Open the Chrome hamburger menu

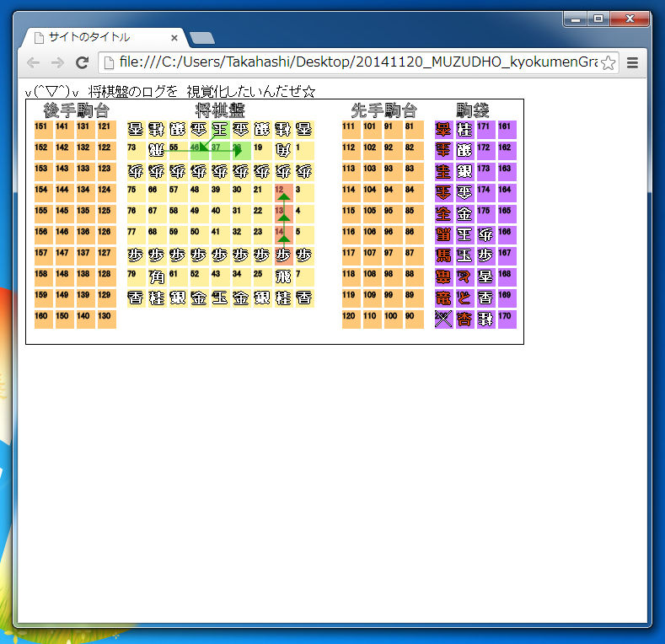[x=632, y=62]
